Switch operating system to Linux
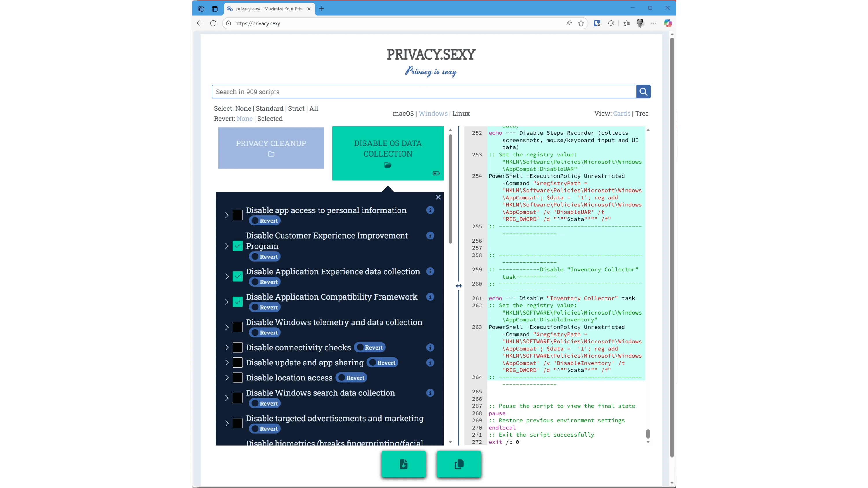The width and height of the screenshot is (868, 488). pyautogui.click(x=461, y=114)
